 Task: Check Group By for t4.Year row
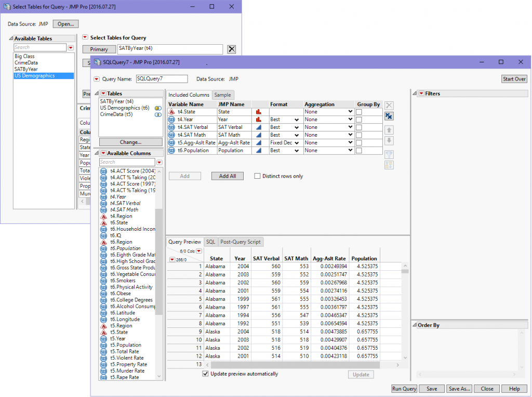[359, 120]
